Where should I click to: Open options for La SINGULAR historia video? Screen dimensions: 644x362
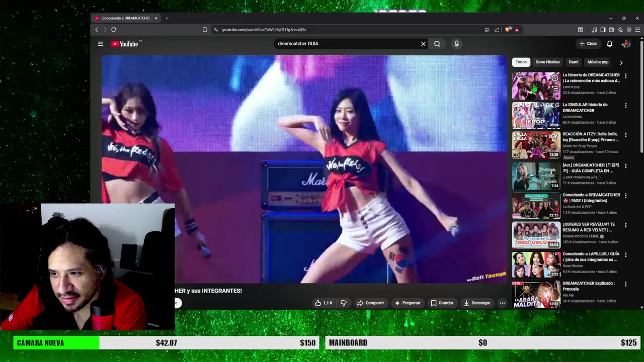click(x=626, y=106)
